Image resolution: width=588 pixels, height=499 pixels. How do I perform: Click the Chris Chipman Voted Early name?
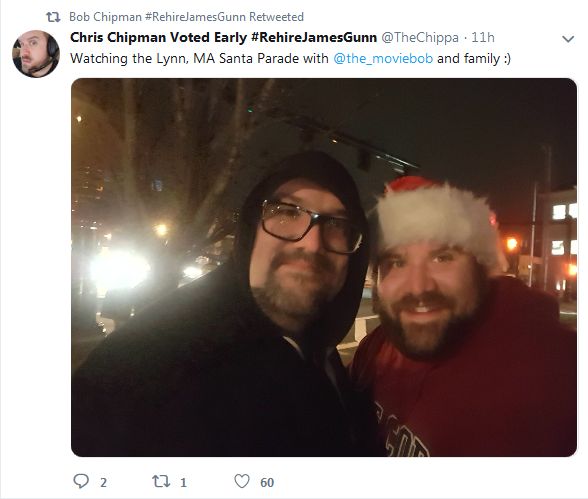click(x=158, y=37)
